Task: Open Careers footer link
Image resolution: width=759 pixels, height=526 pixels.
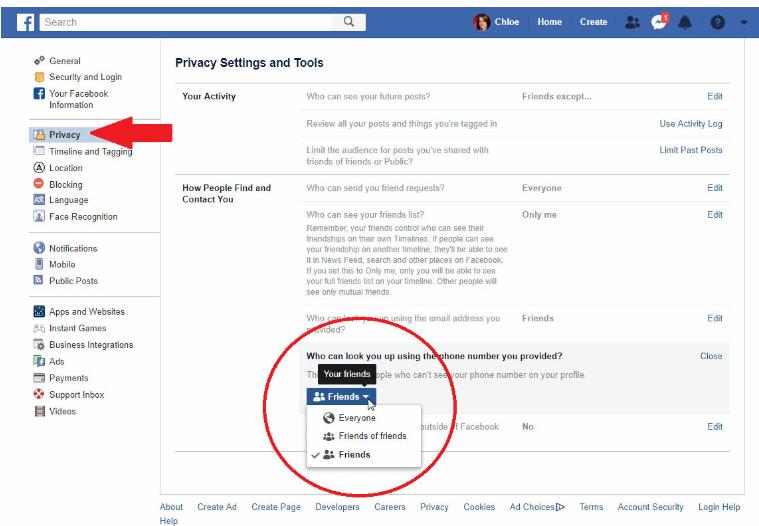Action: point(390,507)
